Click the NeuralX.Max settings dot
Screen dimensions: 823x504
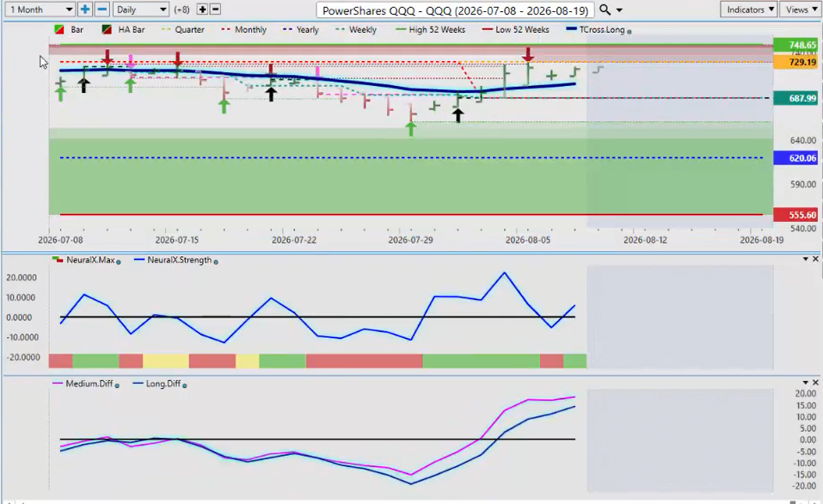tap(118, 261)
